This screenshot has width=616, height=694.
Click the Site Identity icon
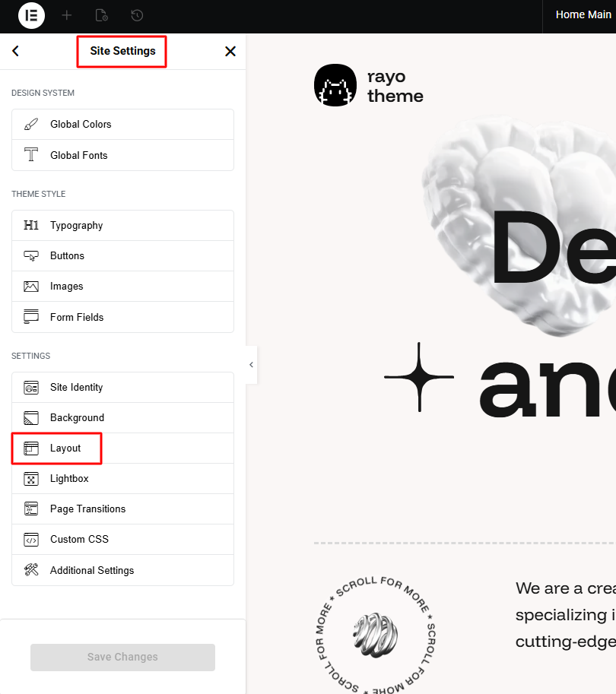tap(31, 388)
